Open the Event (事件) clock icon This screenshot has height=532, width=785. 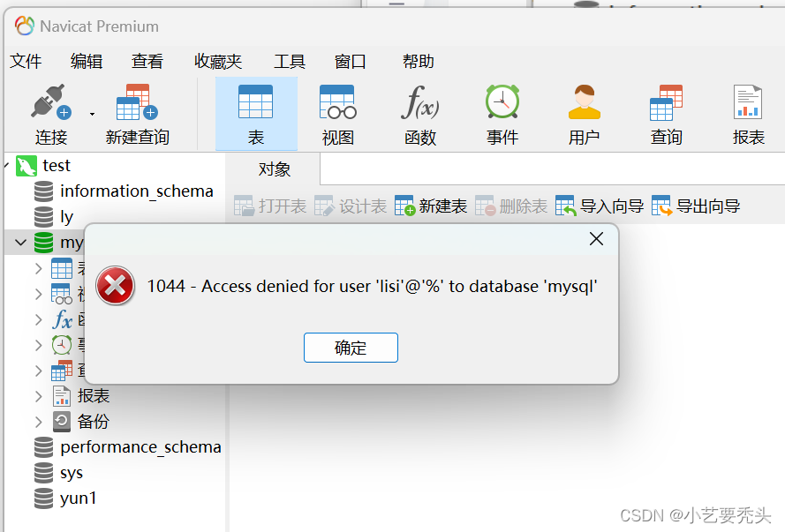502,102
